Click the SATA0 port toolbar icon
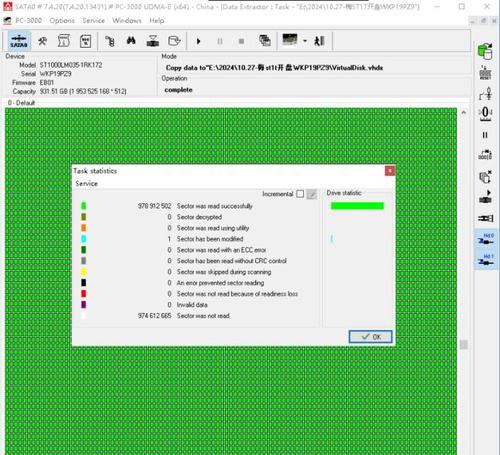Image resolution: width=500 pixels, height=455 pixels. click(19, 41)
